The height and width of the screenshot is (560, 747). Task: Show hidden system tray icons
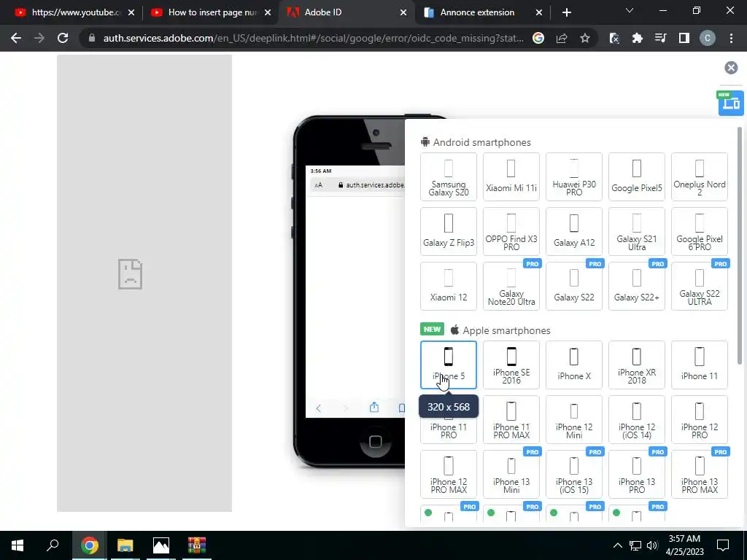coord(617,545)
